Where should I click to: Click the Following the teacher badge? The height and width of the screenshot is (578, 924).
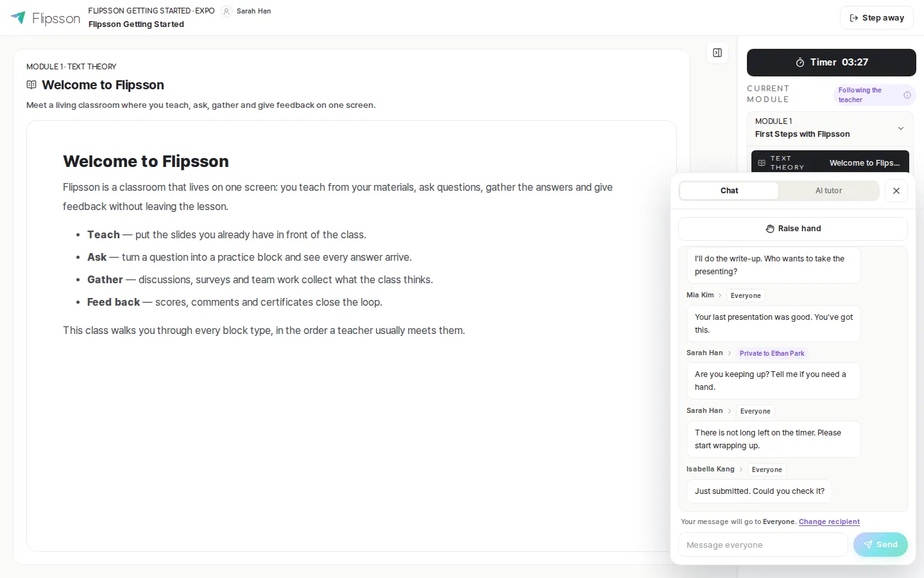coord(875,95)
